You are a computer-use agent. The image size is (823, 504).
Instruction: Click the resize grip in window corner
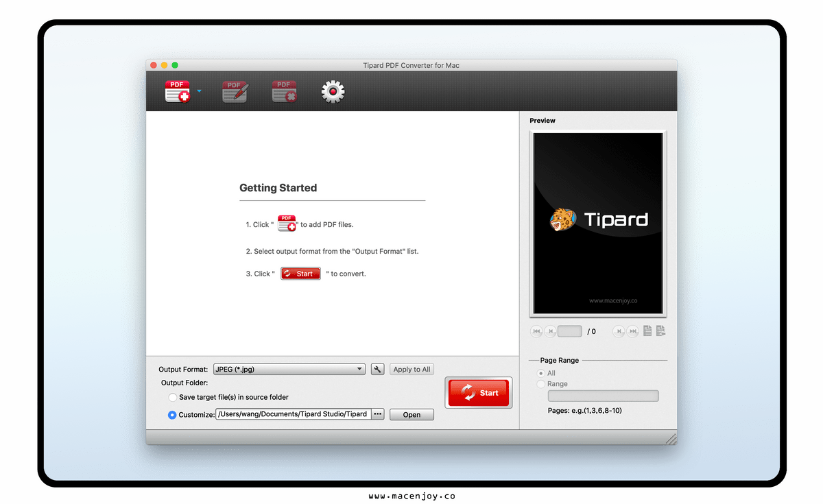(671, 438)
